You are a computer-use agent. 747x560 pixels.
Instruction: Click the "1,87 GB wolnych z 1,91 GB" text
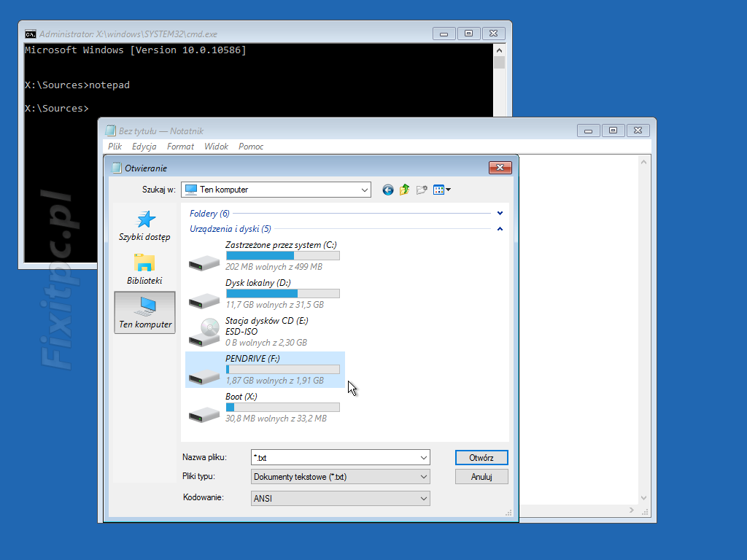274,381
